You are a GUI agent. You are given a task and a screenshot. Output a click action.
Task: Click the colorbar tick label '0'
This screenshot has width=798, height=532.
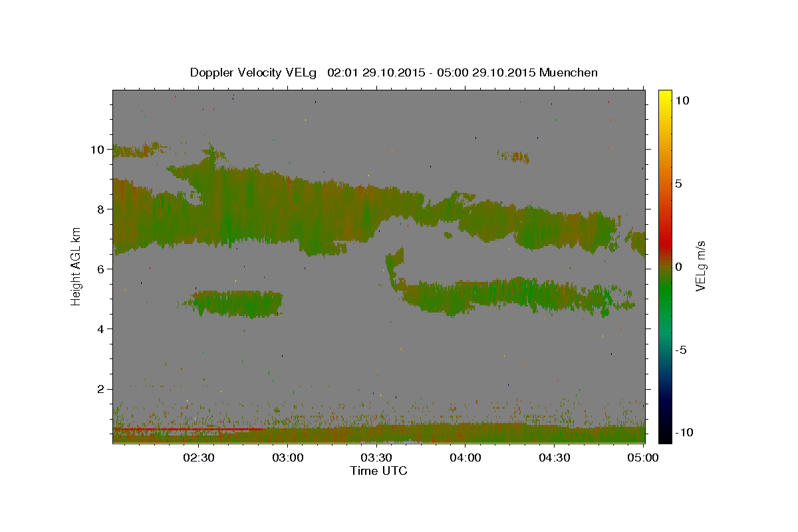coord(678,267)
